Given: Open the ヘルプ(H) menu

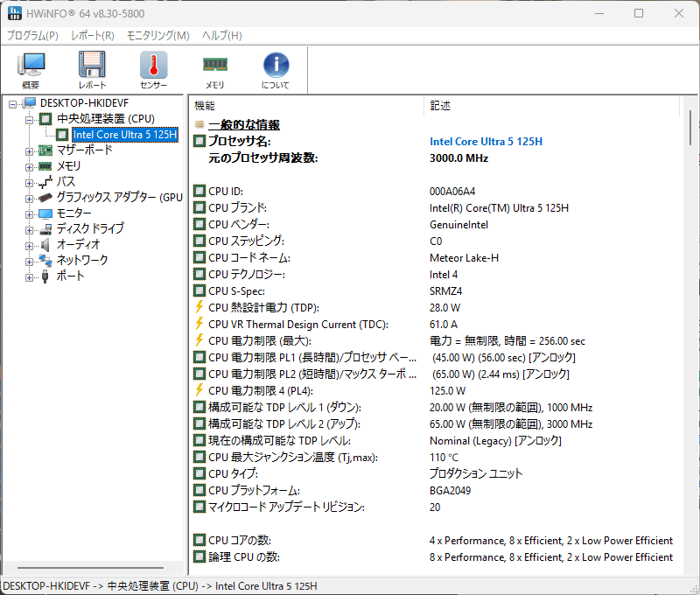Looking at the screenshot, I should [222, 36].
